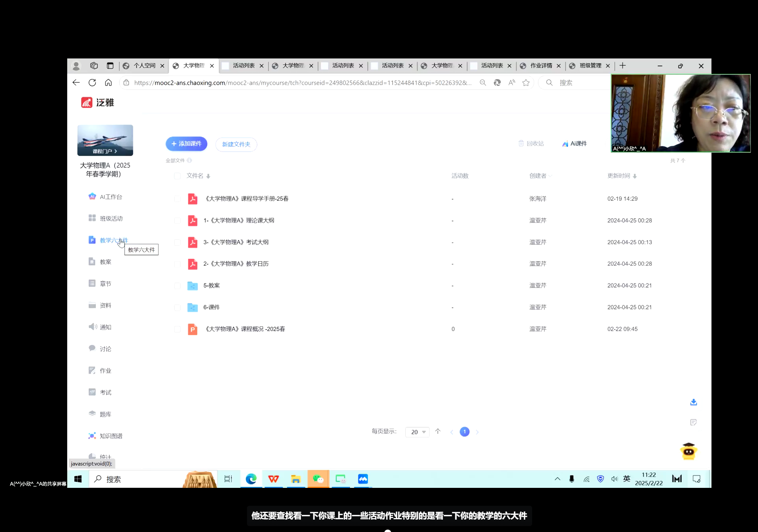Screen dimensions: 758x532
Task: Open the Ai课件 tool
Action: tap(574, 144)
